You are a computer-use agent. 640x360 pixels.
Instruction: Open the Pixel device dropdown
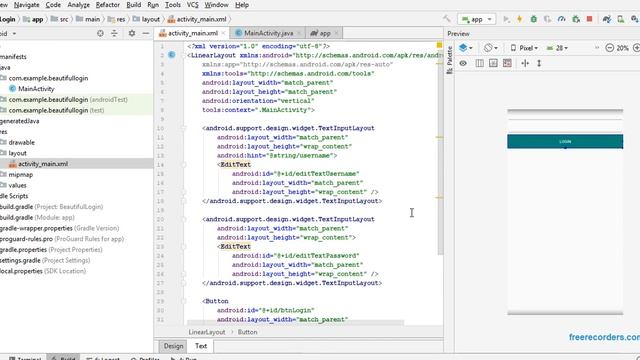[x=524, y=48]
